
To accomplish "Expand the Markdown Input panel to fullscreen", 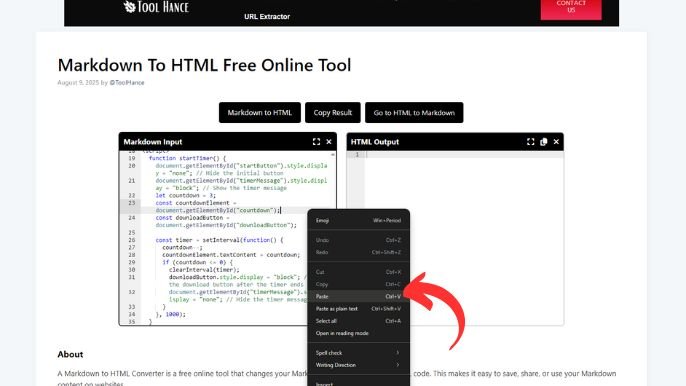I will point(316,142).
